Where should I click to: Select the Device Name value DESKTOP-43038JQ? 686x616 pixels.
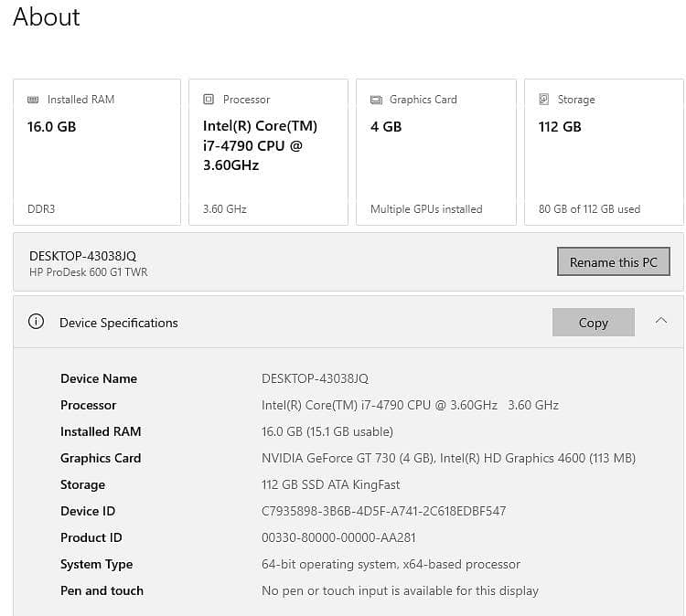pos(315,378)
